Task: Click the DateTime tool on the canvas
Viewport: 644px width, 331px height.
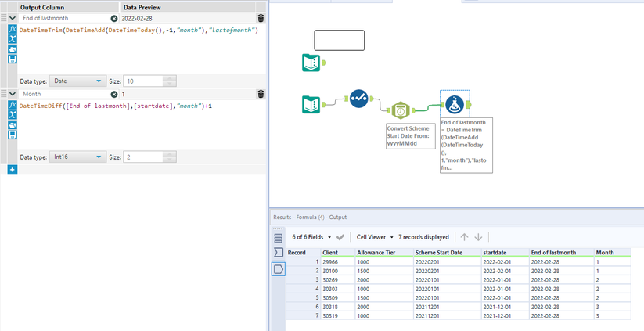Action: [x=401, y=110]
